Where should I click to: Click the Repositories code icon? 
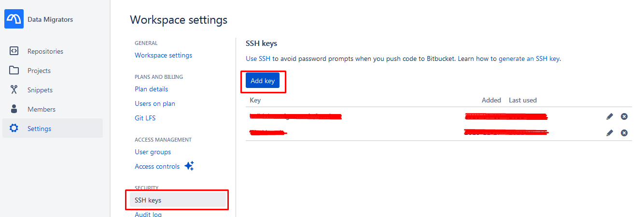(x=14, y=51)
